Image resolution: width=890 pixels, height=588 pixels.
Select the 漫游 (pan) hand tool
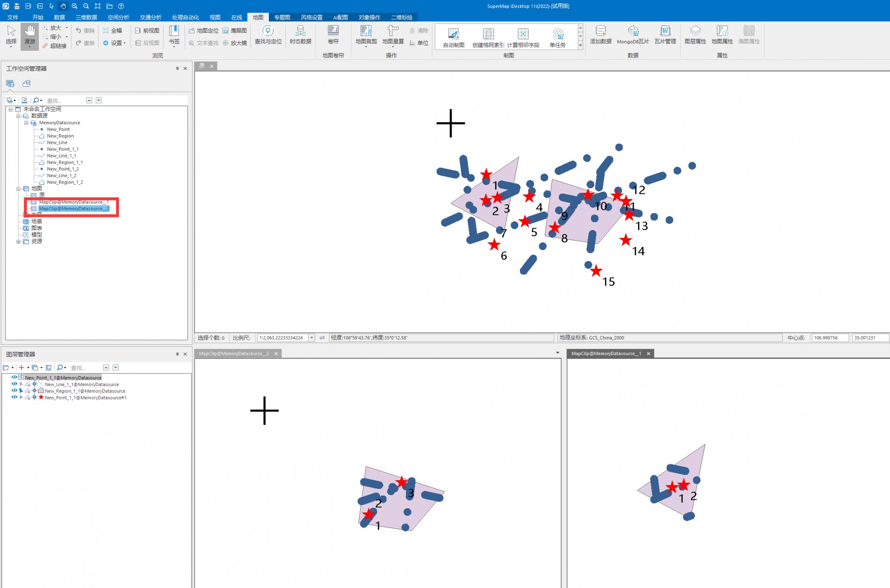30,35
